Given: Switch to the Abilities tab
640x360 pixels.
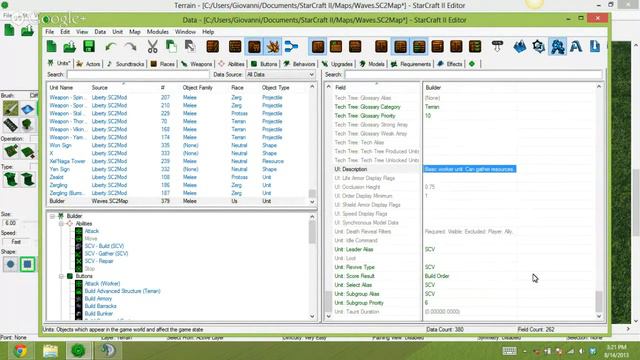Looking at the screenshot, I should [231, 64].
